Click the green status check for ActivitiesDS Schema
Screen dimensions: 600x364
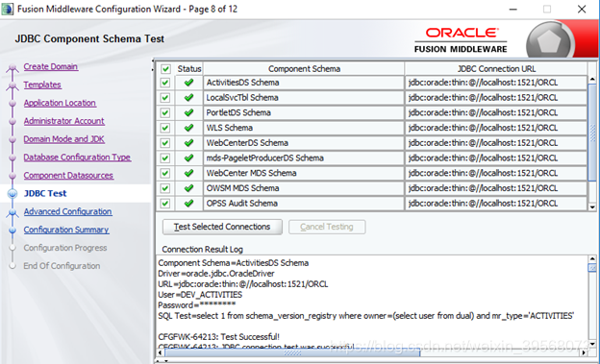click(x=188, y=83)
